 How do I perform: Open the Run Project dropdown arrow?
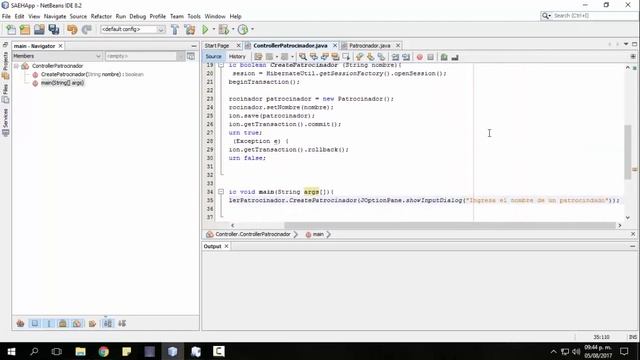pos(213,29)
